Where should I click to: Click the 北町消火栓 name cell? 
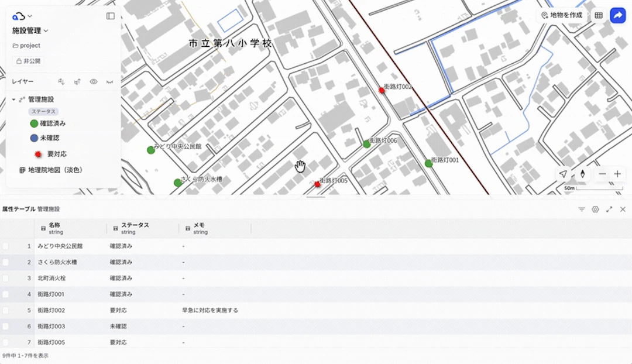[x=71, y=278]
